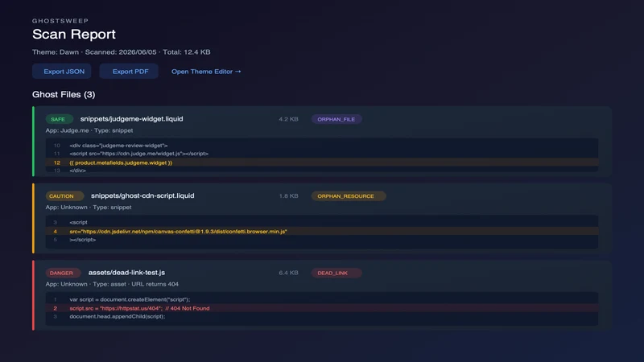The height and width of the screenshot is (362, 644).
Task: Open file snippets/judgeme-widget.liquid
Action: point(131,119)
